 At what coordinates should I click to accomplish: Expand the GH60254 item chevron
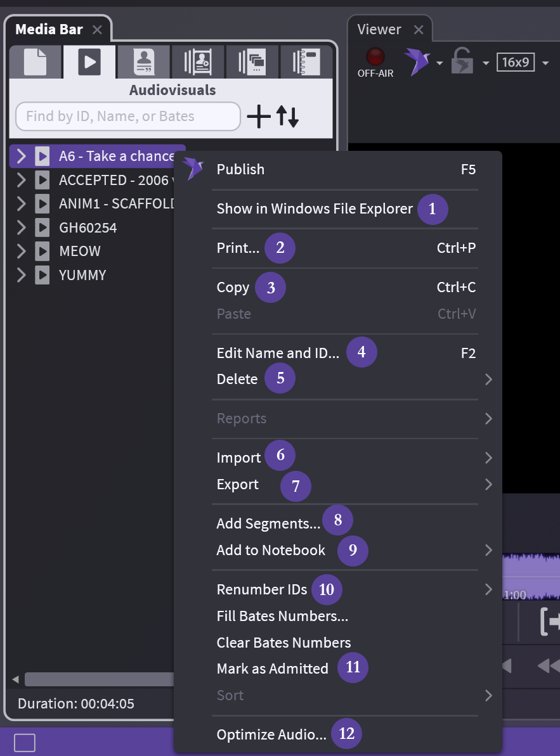[x=21, y=227]
